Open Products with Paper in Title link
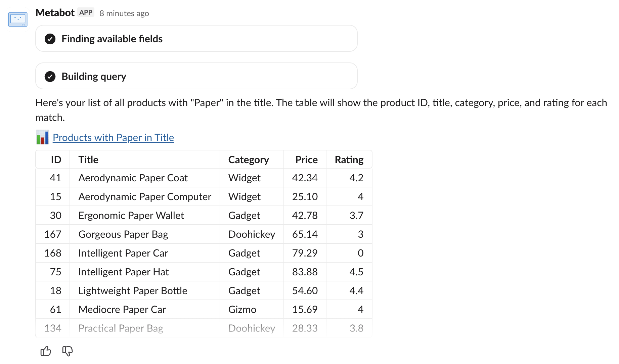 point(113,137)
